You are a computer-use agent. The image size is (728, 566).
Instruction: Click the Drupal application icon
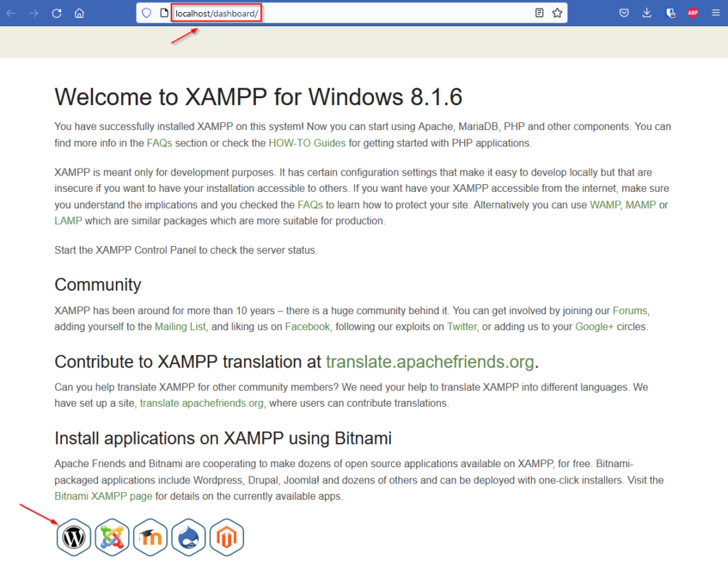[x=188, y=538]
